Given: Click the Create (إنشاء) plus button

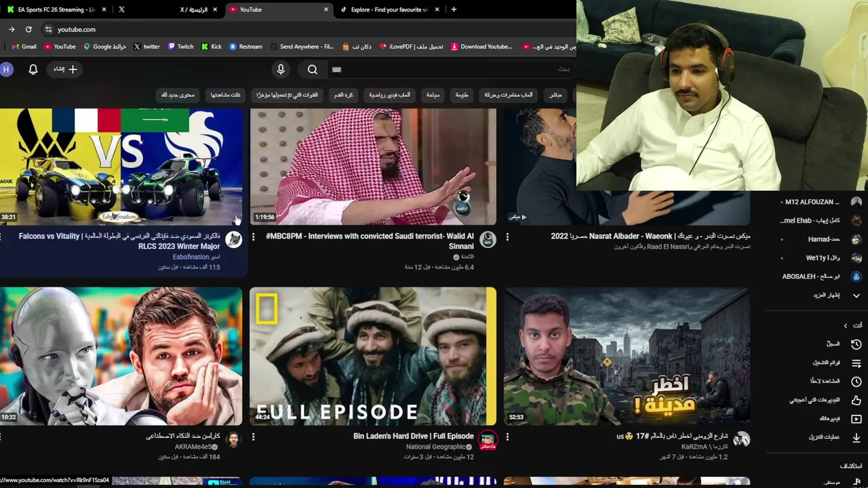Looking at the screenshot, I should (x=66, y=69).
